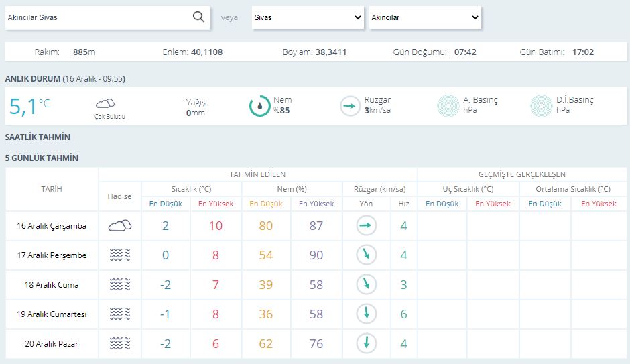Open the Sivas province dropdown

[308, 17]
